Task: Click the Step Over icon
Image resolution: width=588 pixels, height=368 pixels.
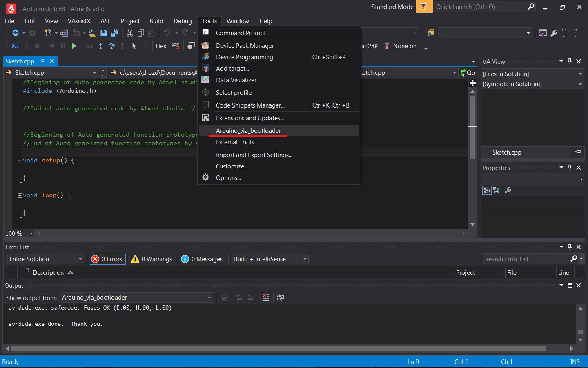Action: 111,46
